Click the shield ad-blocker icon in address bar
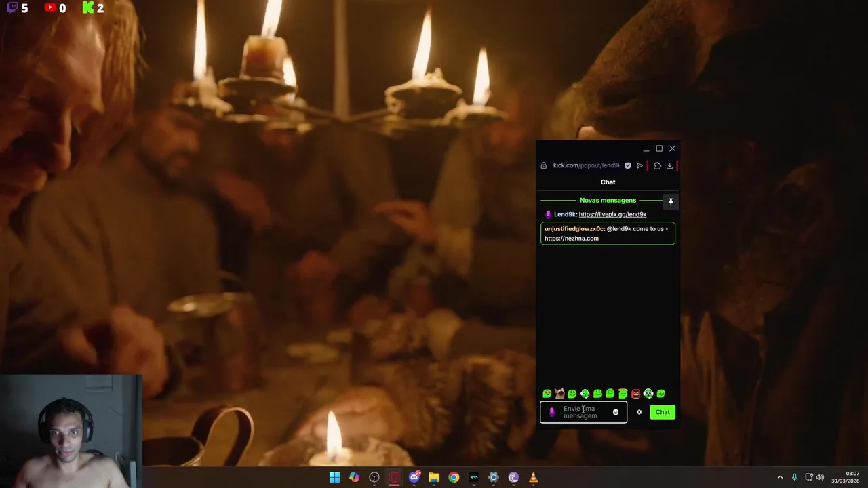Viewport: 868px width, 488px height. [x=627, y=165]
